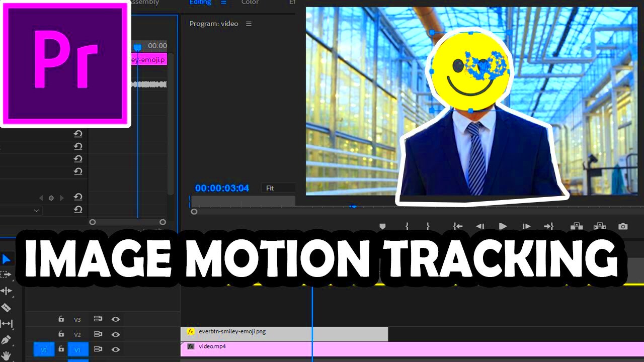The height and width of the screenshot is (362, 644).
Task: Toggle track lock on V3
Action: click(61, 319)
